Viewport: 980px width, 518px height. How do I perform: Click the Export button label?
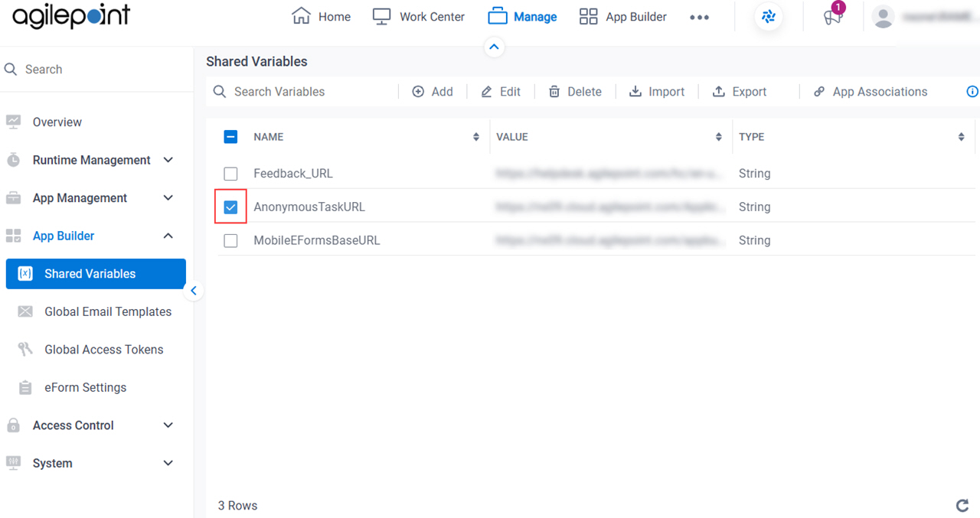tap(749, 92)
